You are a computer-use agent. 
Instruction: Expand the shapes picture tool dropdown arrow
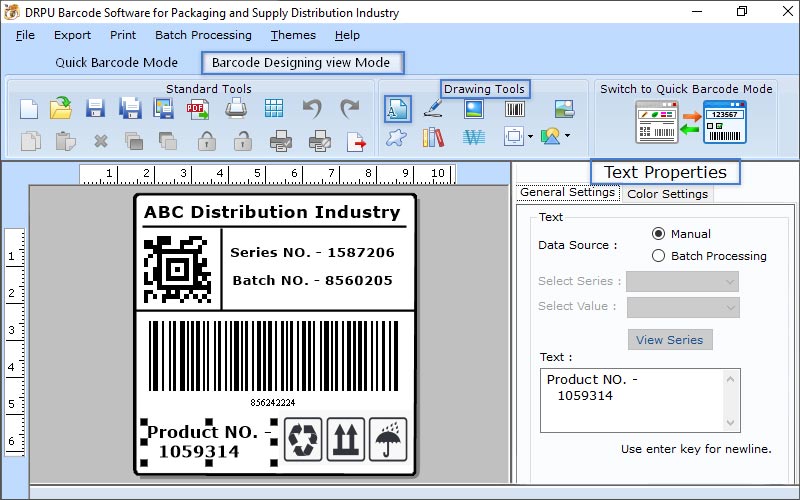567,136
